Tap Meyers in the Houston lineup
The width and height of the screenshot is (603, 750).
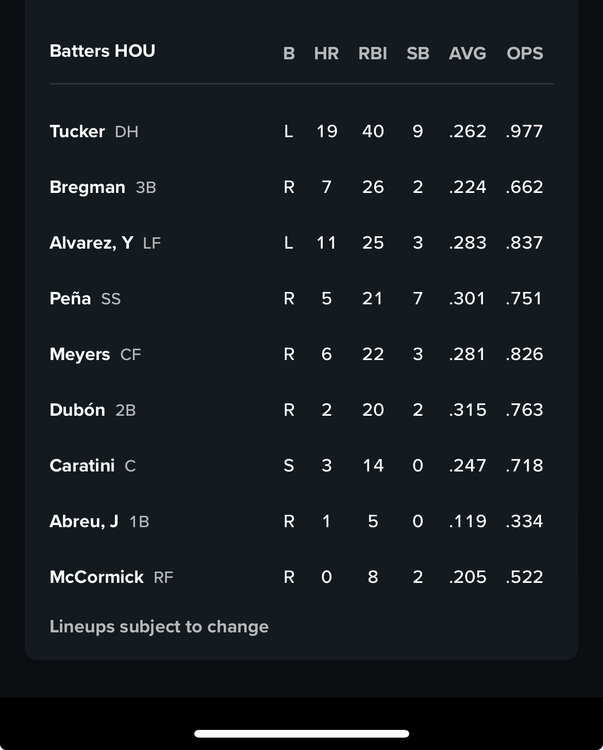(80, 354)
